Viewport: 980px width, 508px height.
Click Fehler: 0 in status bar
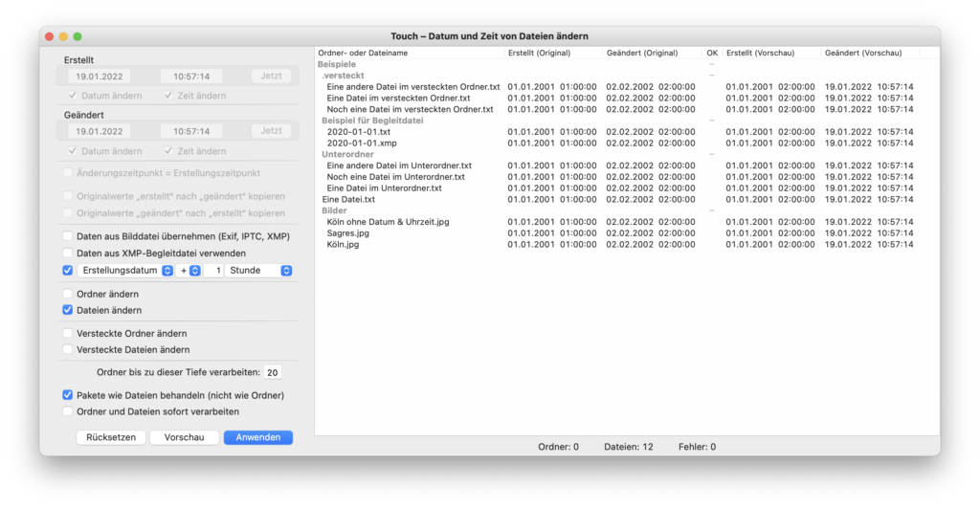(698, 447)
